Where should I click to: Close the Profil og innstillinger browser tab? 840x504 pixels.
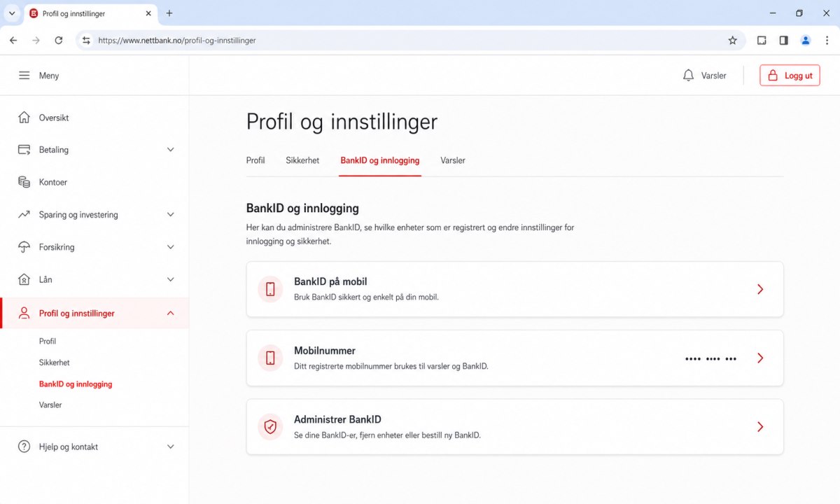click(x=148, y=13)
